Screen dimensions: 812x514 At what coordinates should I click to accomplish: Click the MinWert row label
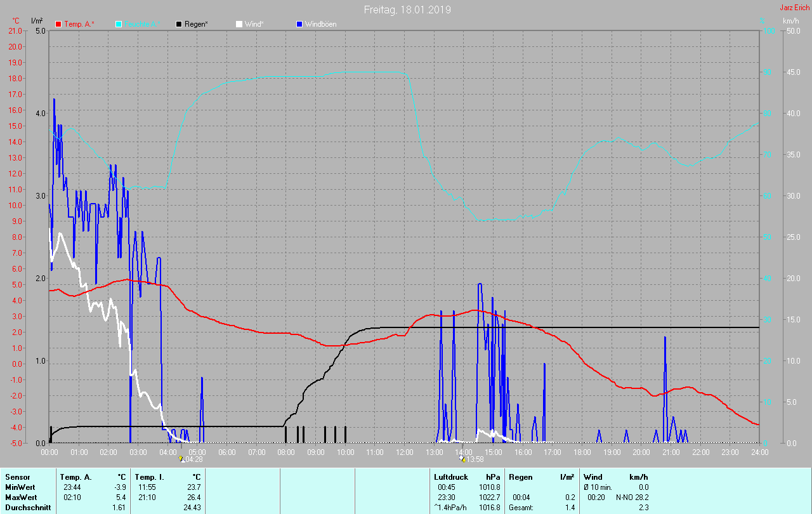[20, 487]
